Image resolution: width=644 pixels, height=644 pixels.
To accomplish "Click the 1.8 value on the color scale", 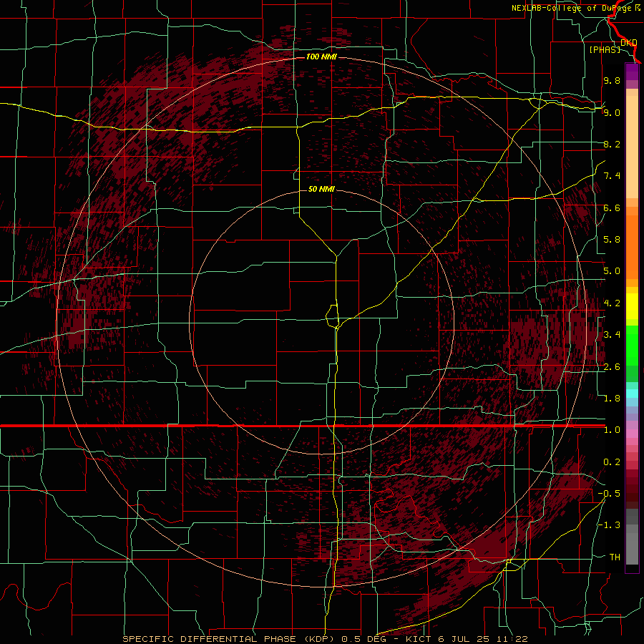I will tap(612, 399).
